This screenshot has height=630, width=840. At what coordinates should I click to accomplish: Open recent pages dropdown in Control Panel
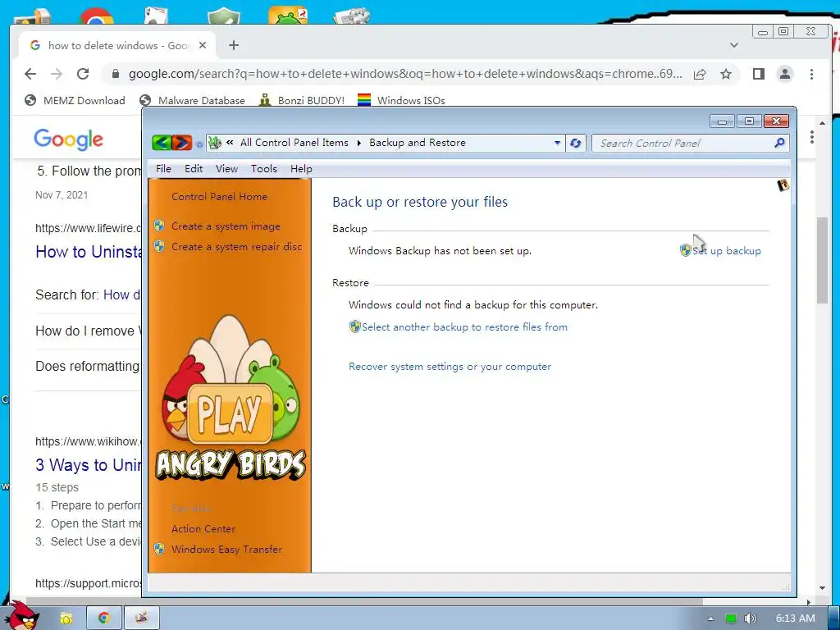point(199,144)
